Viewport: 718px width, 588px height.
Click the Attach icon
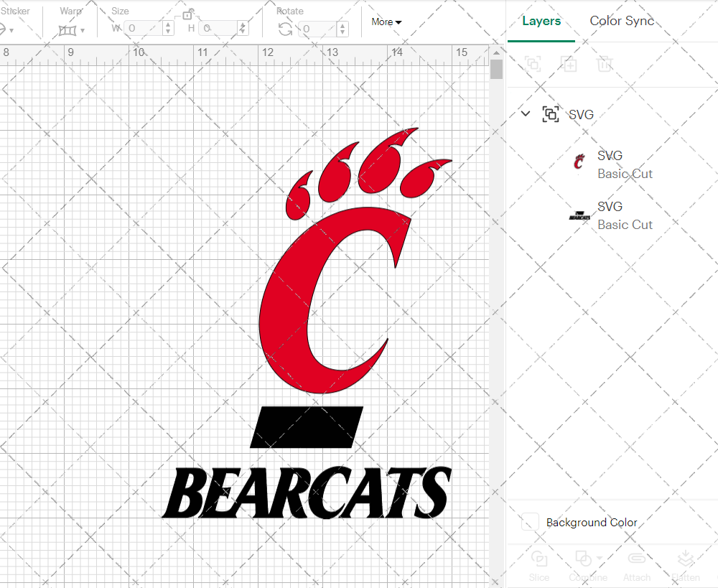[637, 558]
